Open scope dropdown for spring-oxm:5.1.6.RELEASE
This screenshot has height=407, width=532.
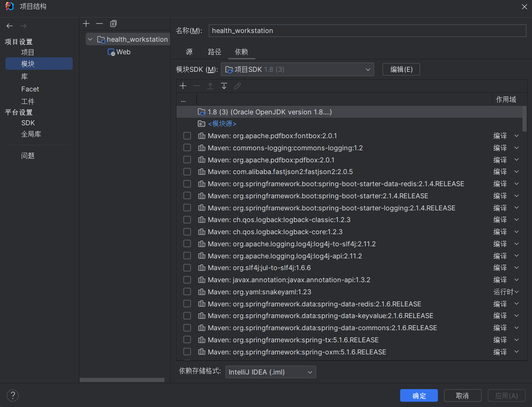pos(517,352)
